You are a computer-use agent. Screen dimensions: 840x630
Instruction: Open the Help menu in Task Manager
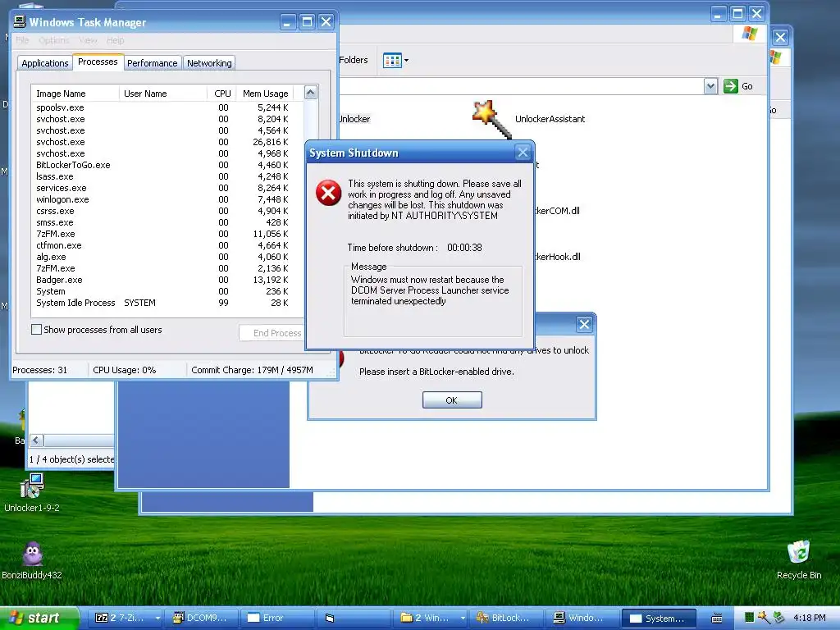pos(115,40)
